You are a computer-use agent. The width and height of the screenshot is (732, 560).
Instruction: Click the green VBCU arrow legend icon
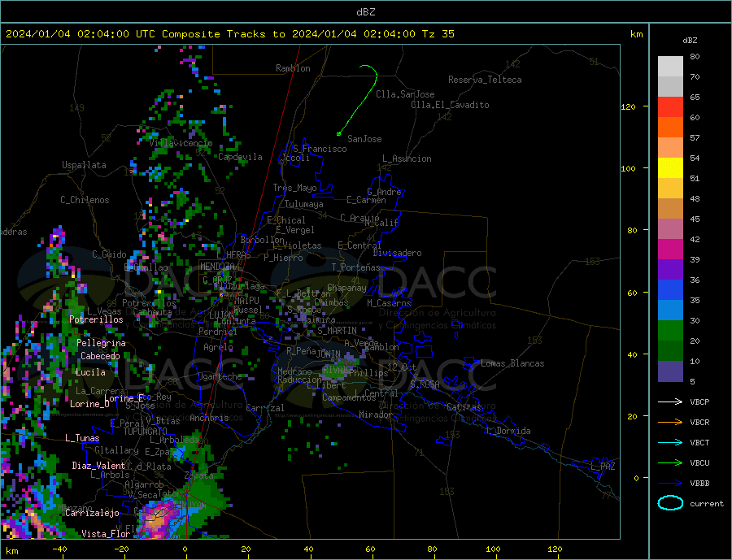(670, 463)
